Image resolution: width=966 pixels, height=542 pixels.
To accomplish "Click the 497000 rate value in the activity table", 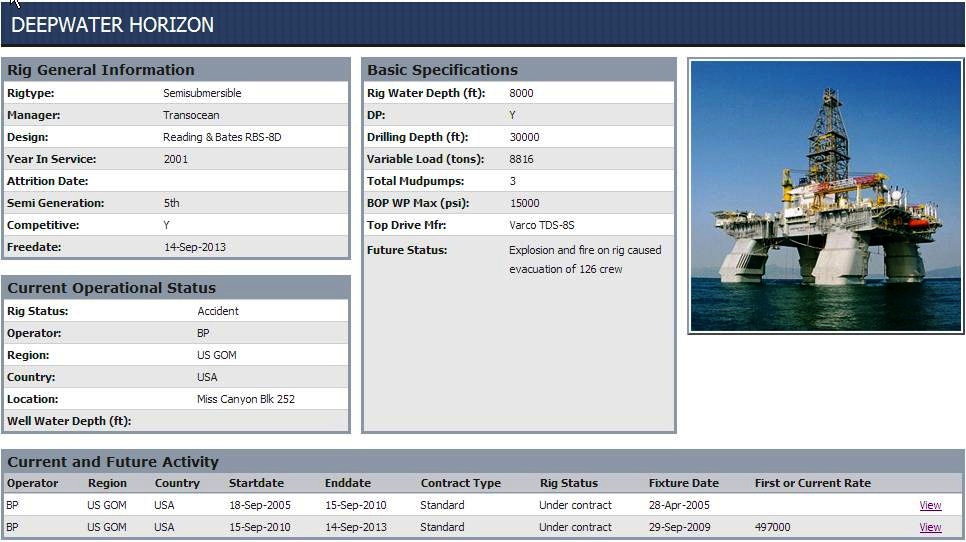I will tap(772, 527).
